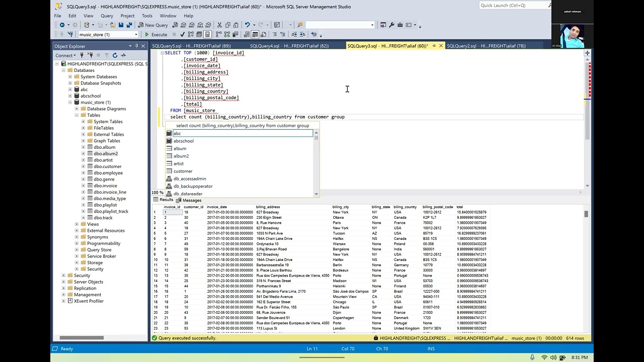Image resolution: width=644 pixels, height=362 pixels.
Task: Expand the Views folder node
Action: [76, 224]
